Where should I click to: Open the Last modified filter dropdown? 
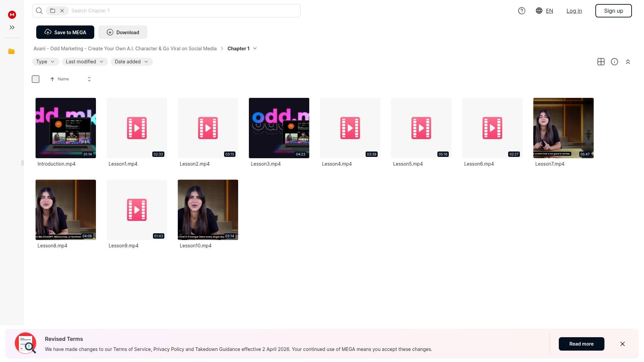point(85,62)
